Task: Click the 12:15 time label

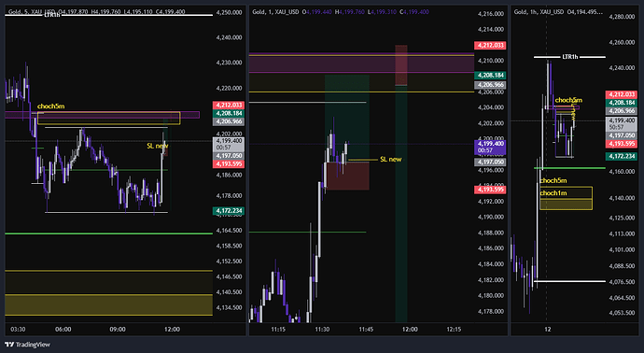Action: (x=454, y=329)
